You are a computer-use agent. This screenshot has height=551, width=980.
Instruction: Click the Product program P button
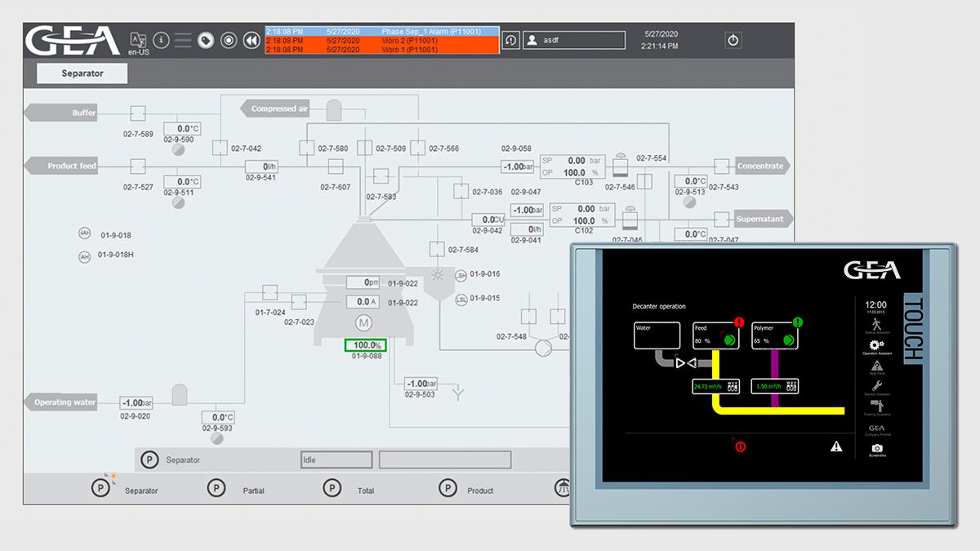(448, 488)
